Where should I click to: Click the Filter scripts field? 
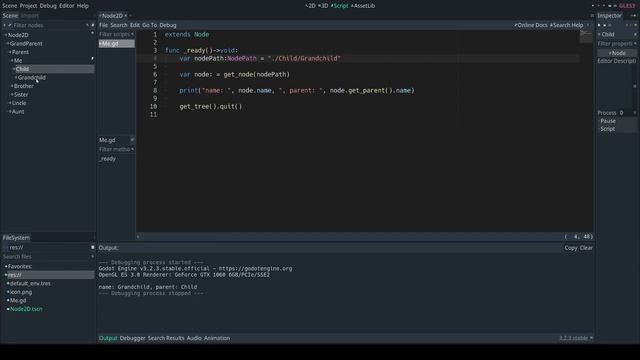pos(116,34)
